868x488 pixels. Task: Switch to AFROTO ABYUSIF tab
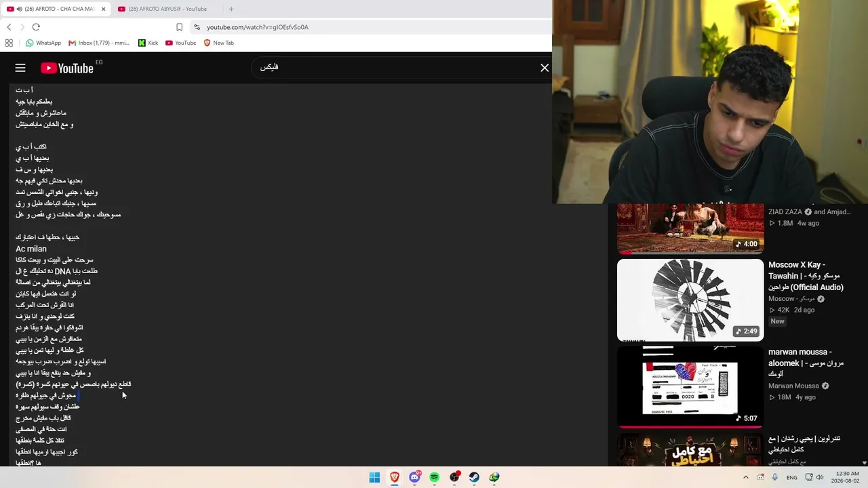pos(168,9)
